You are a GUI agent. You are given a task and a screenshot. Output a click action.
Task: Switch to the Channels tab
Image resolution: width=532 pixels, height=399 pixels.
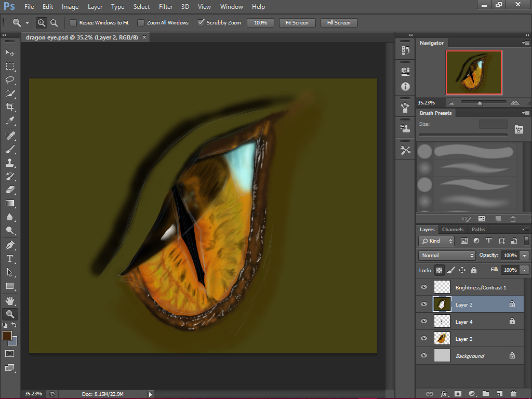coord(453,229)
